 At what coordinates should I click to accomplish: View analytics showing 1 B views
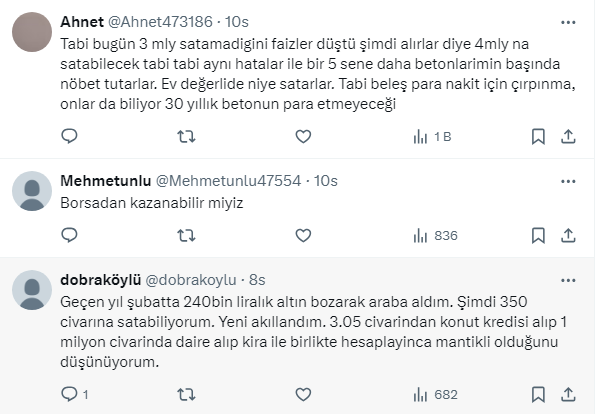point(431,136)
